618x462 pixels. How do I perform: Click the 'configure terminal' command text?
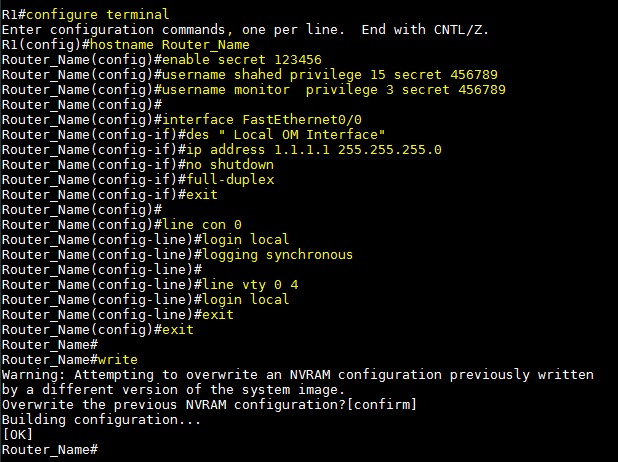[97, 15]
